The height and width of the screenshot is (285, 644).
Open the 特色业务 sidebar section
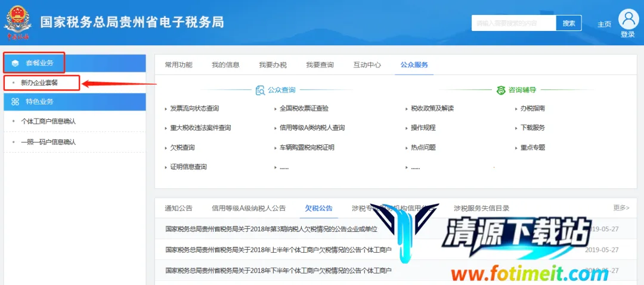click(75, 101)
